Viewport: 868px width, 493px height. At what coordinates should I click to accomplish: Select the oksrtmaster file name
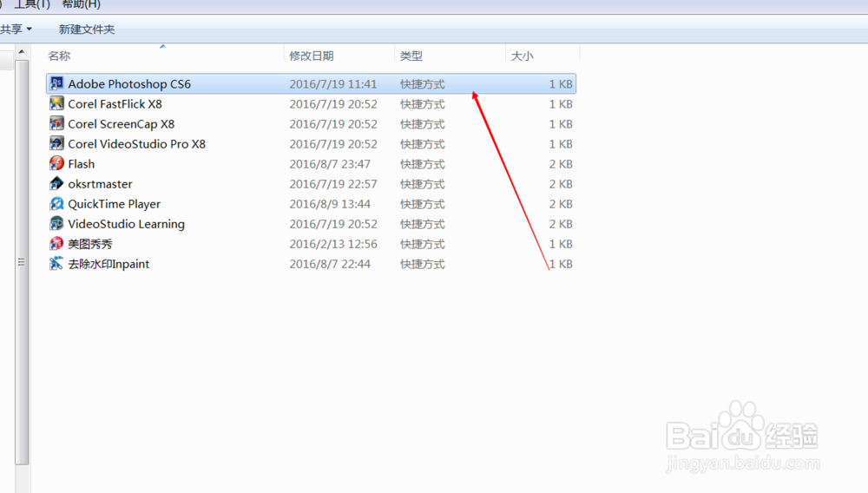click(x=100, y=184)
